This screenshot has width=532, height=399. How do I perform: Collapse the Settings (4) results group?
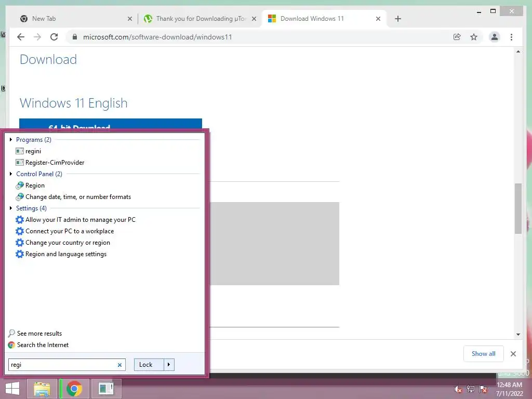coord(11,208)
